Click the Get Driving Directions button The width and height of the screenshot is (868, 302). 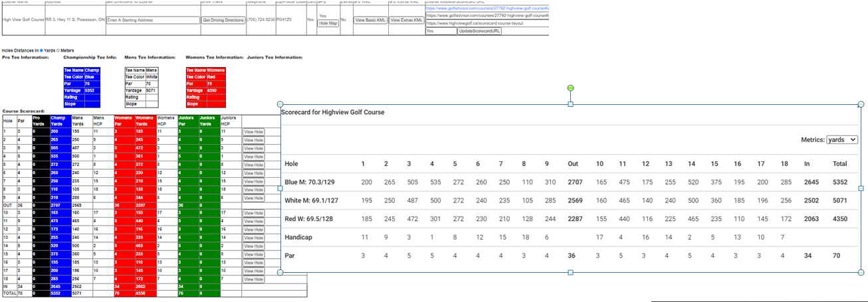[223, 20]
